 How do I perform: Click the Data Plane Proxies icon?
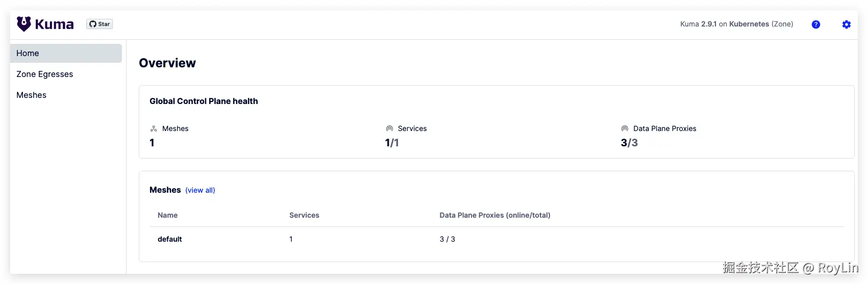[625, 129]
